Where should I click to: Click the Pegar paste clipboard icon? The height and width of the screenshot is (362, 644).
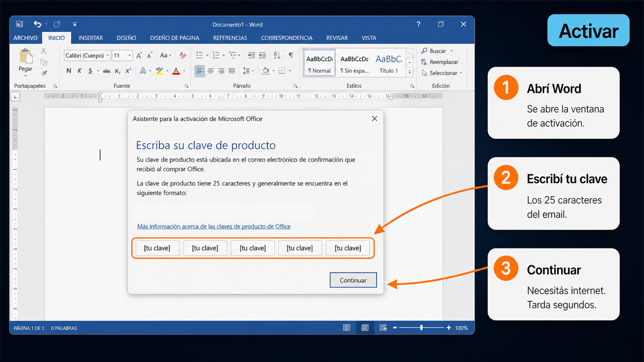click(26, 56)
